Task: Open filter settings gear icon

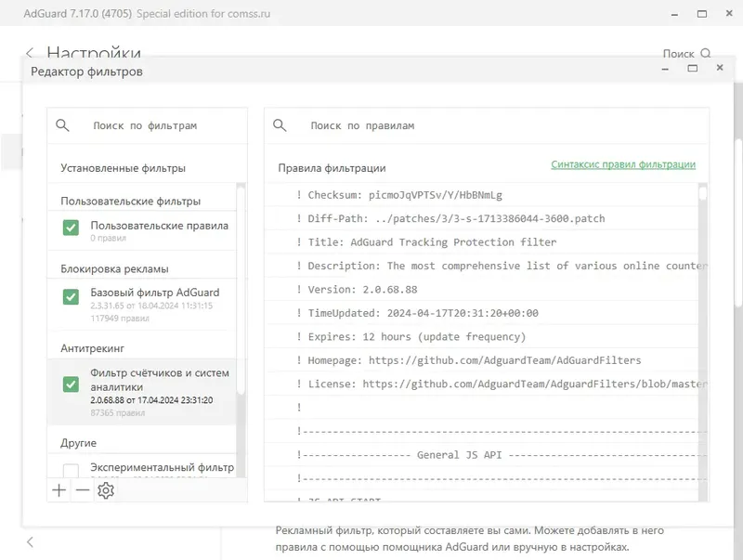Action: click(106, 490)
